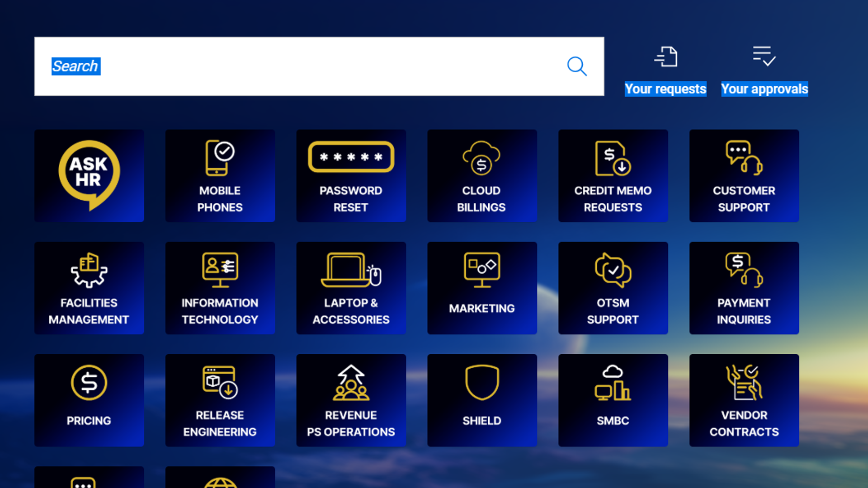This screenshot has height=488, width=868.
Task: Open the Release Engineering tile
Action: click(220, 400)
